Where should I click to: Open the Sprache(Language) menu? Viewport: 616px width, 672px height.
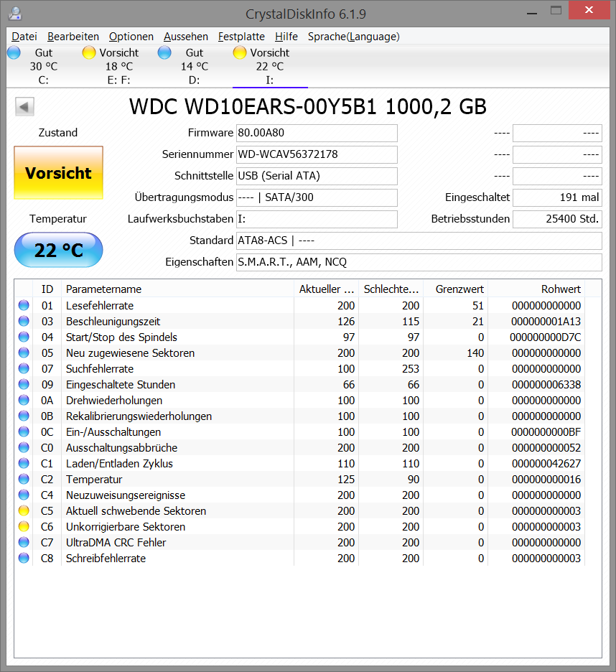pos(354,37)
